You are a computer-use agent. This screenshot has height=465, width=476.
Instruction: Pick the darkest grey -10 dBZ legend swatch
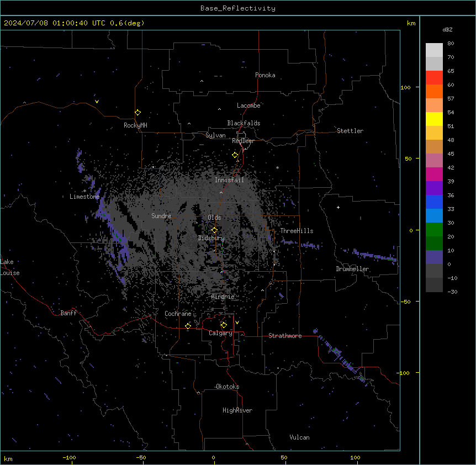coord(434,285)
